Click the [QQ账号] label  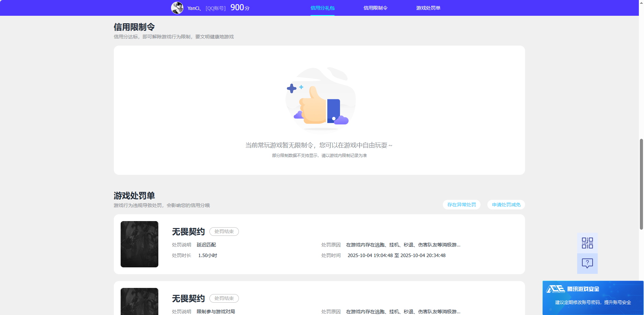216,8
